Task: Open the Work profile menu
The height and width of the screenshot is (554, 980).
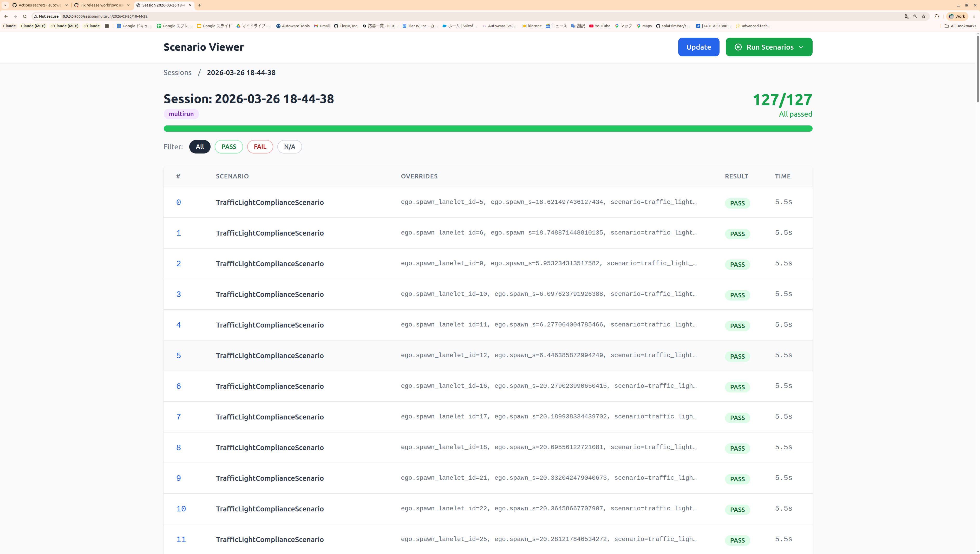Action: pos(957,16)
